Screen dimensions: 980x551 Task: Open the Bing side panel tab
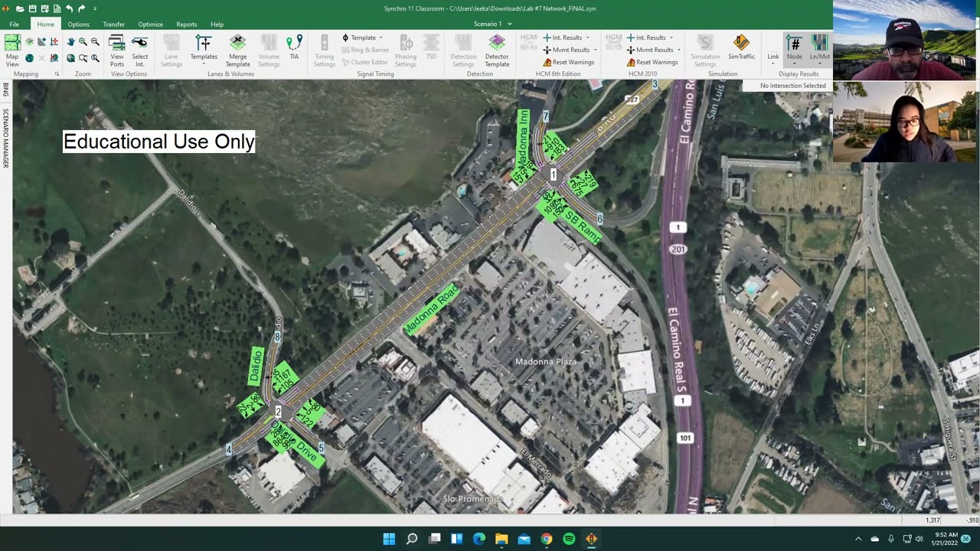click(6, 90)
